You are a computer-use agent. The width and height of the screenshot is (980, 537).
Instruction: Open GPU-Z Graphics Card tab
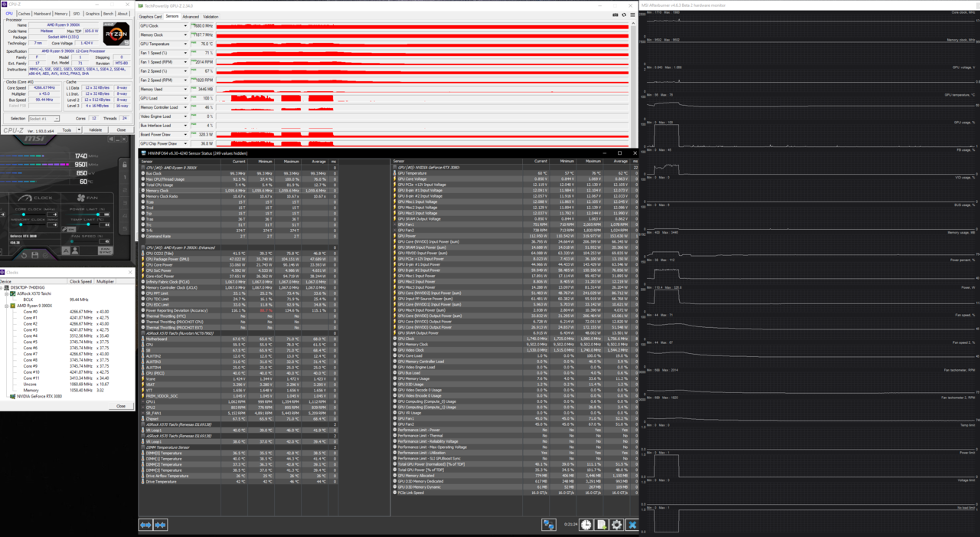point(150,16)
